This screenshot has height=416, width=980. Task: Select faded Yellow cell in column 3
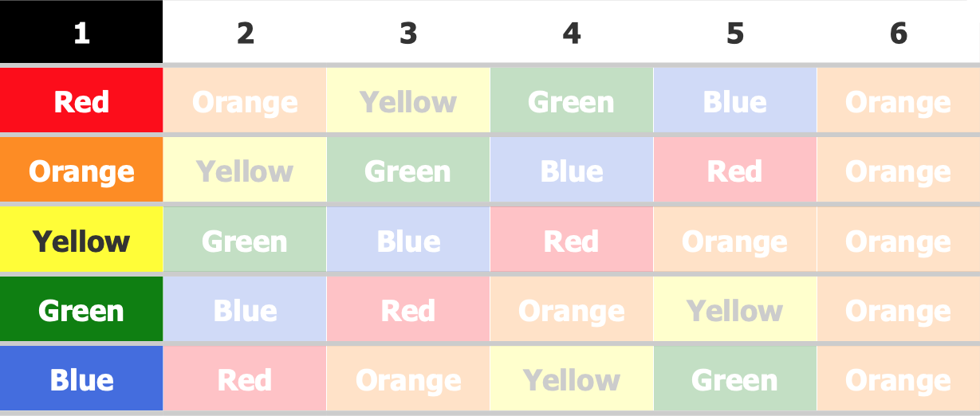[408, 101]
